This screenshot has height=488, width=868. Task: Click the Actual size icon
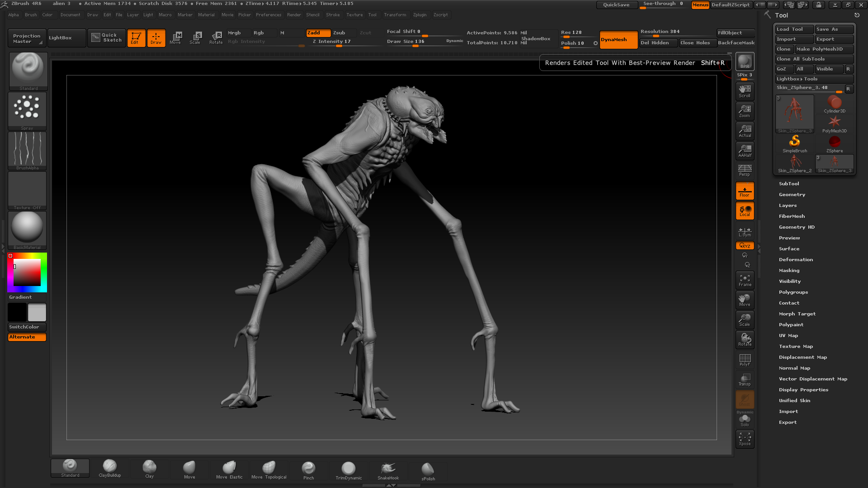pyautogui.click(x=745, y=131)
